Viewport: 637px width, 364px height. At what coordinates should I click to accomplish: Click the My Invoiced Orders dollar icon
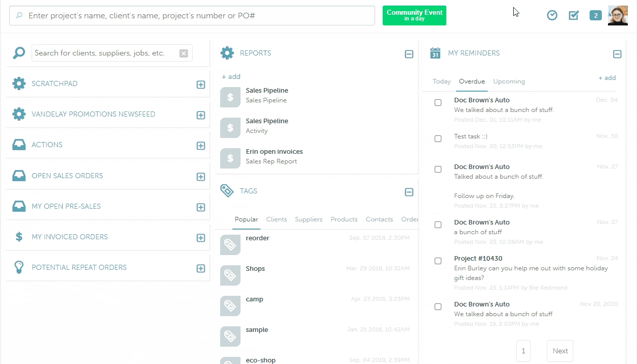19,237
